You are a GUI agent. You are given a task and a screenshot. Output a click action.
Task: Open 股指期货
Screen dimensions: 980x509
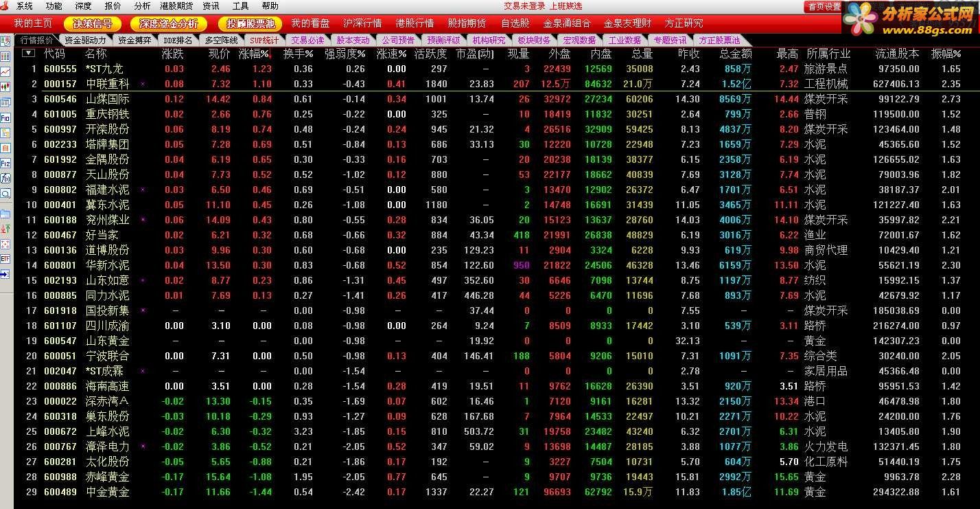(x=467, y=23)
